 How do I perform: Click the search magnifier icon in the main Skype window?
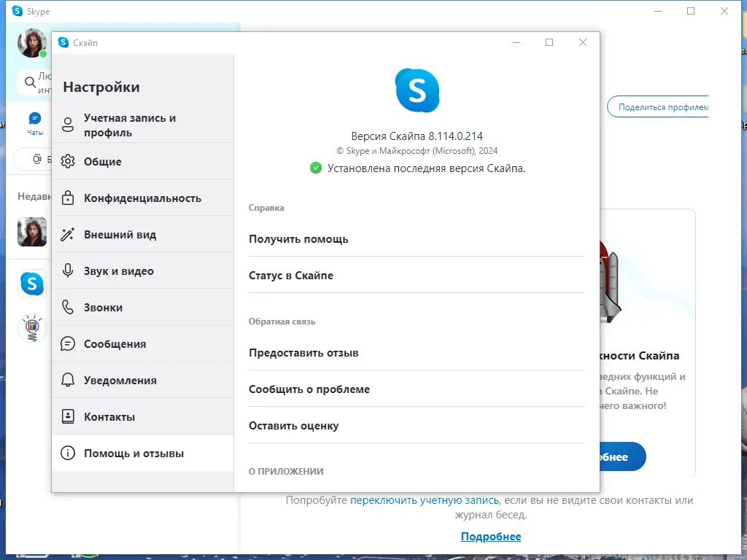click(31, 82)
